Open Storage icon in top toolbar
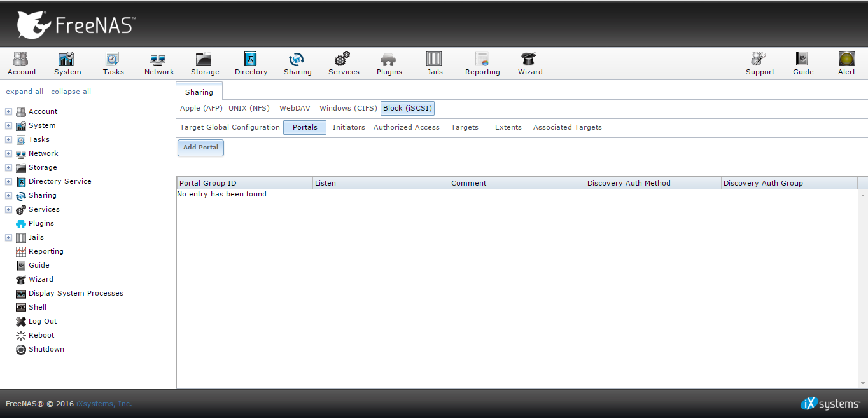The width and height of the screenshot is (868, 419). [205, 64]
